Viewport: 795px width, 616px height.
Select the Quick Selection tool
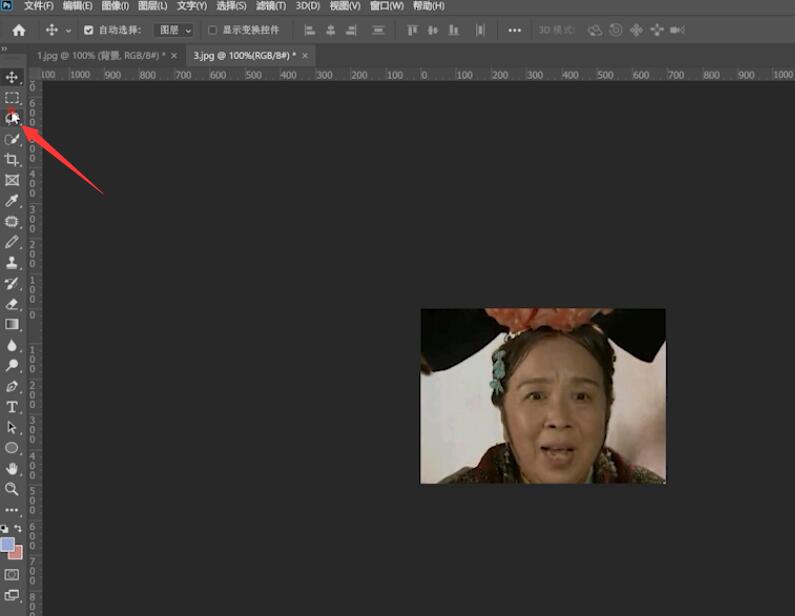pos(12,139)
